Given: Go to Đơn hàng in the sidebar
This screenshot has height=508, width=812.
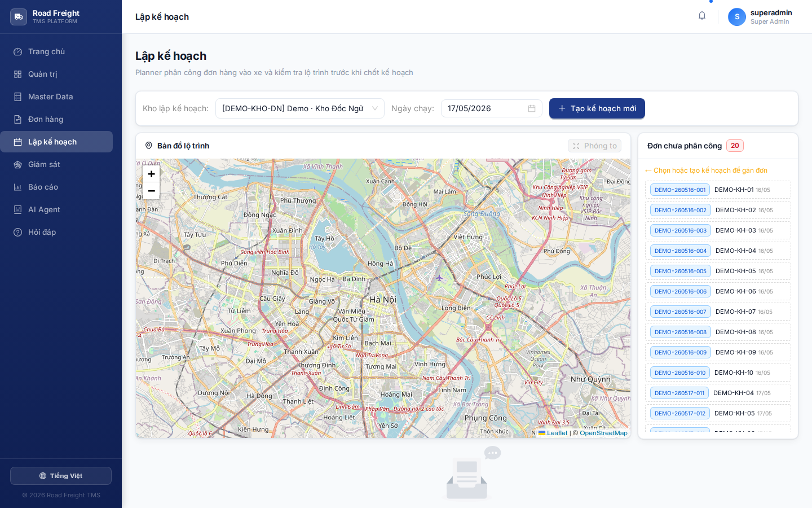Looking at the screenshot, I should tap(56, 119).
